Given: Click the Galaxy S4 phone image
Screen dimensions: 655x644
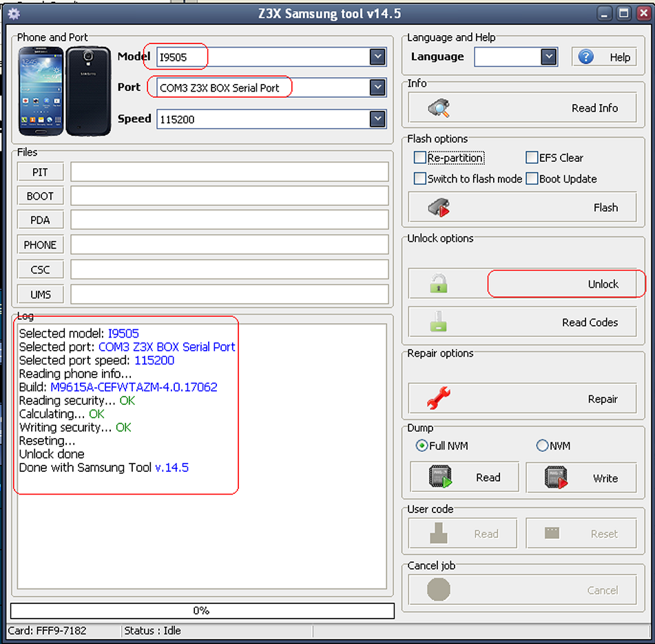Looking at the screenshot, I should [65, 92].
